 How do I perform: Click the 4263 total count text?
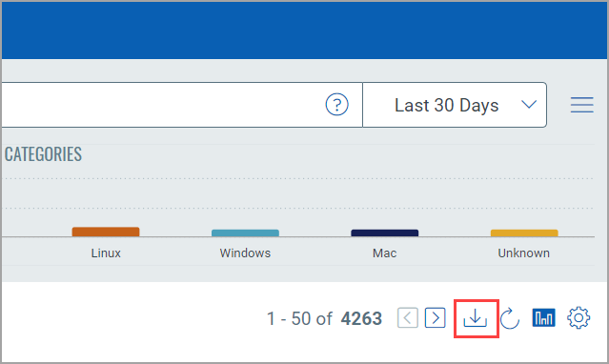click(361, 318)
